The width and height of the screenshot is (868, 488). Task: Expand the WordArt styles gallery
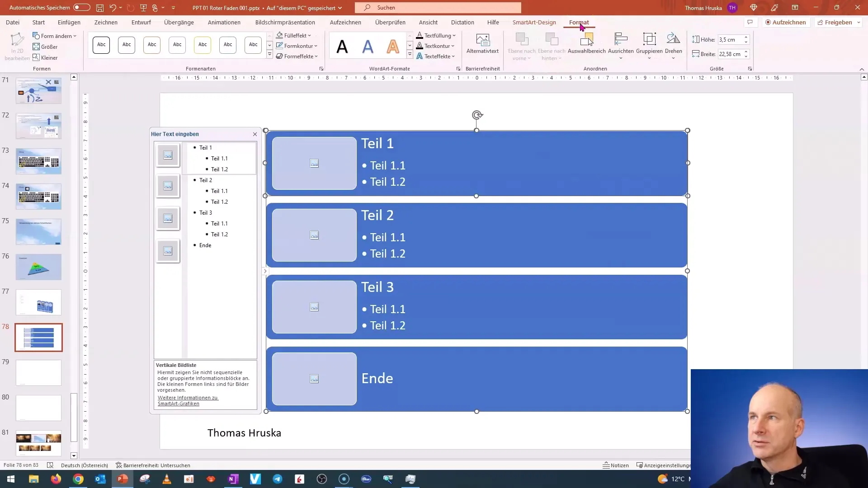[410, 55]
